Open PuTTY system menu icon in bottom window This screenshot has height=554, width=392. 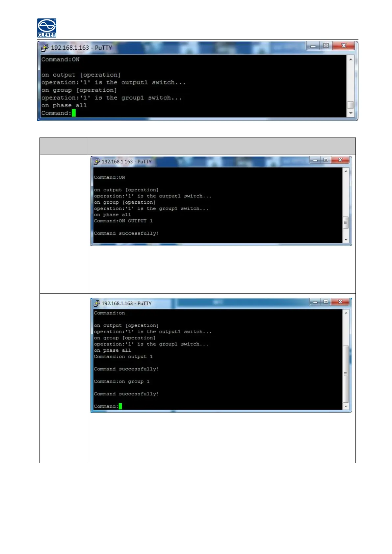click(x=96, y=303)
